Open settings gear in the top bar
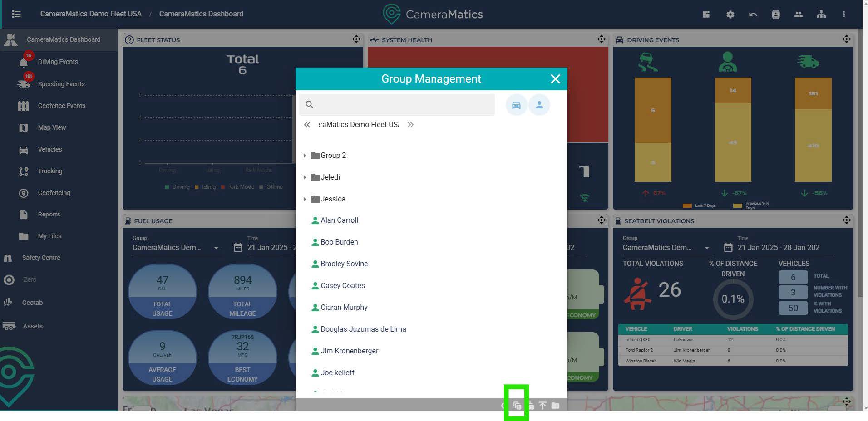This screenshot has width=868, height=421. click(x=730, y=14)
